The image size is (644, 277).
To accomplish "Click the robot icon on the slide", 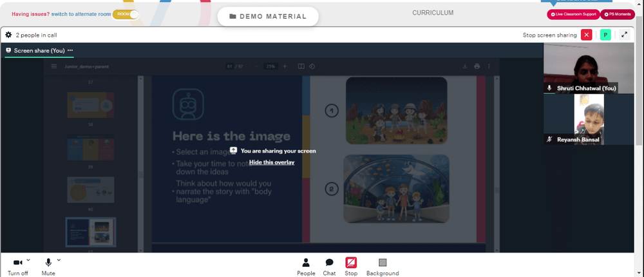I will 187,105.
